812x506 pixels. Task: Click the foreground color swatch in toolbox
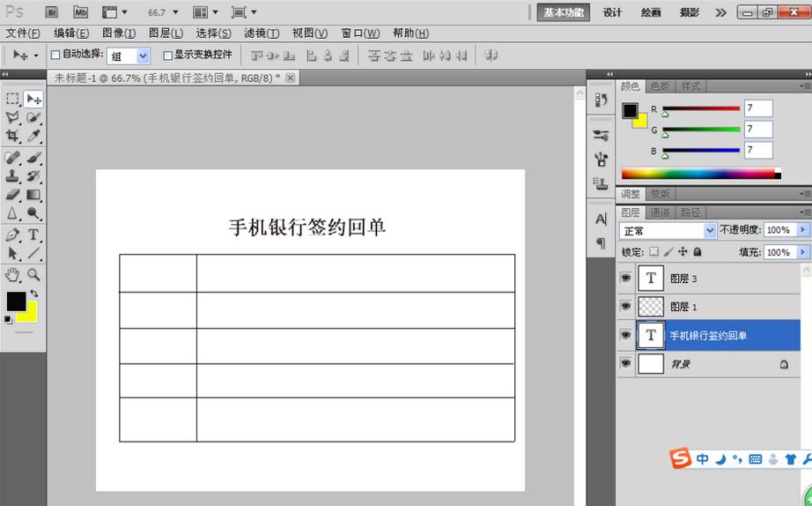click(14, 300)
